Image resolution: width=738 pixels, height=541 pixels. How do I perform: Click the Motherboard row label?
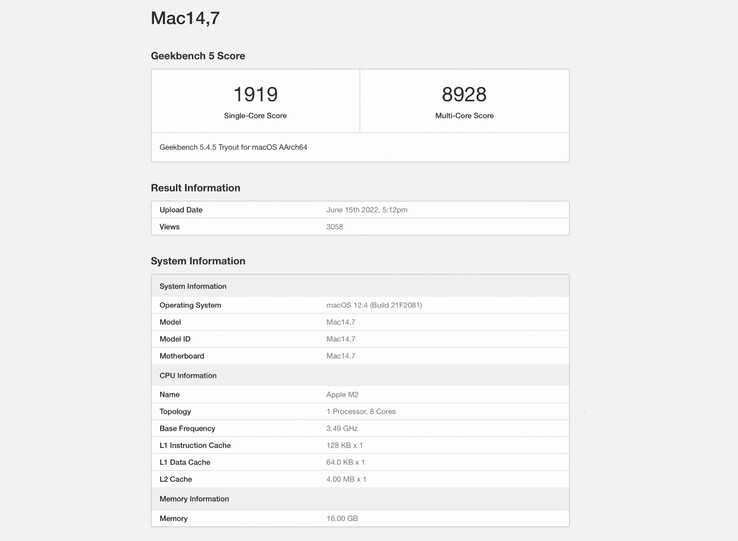pyautogui.click(x=182, y=356)
